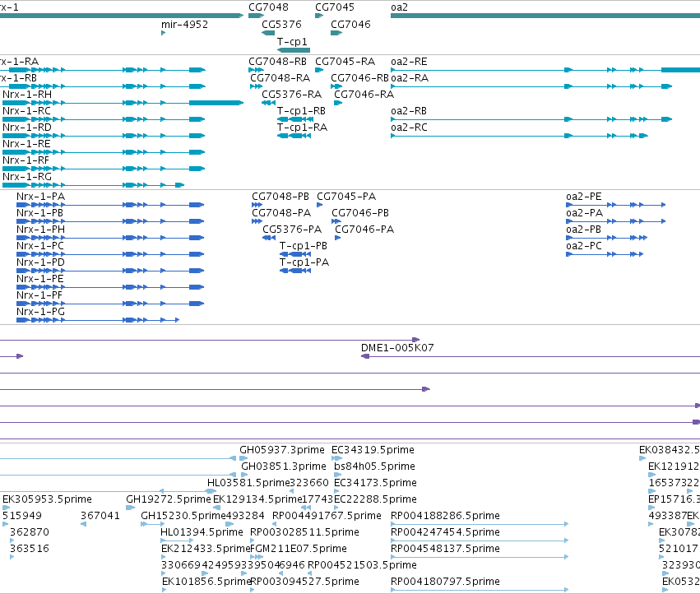Select the CG7048-RB transcript label
This screenshot has width=700, height=594.
(x=277, y=61)
